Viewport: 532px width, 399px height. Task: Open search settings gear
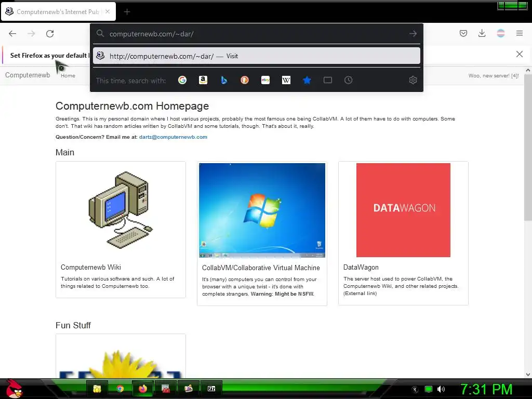point(413,80)
